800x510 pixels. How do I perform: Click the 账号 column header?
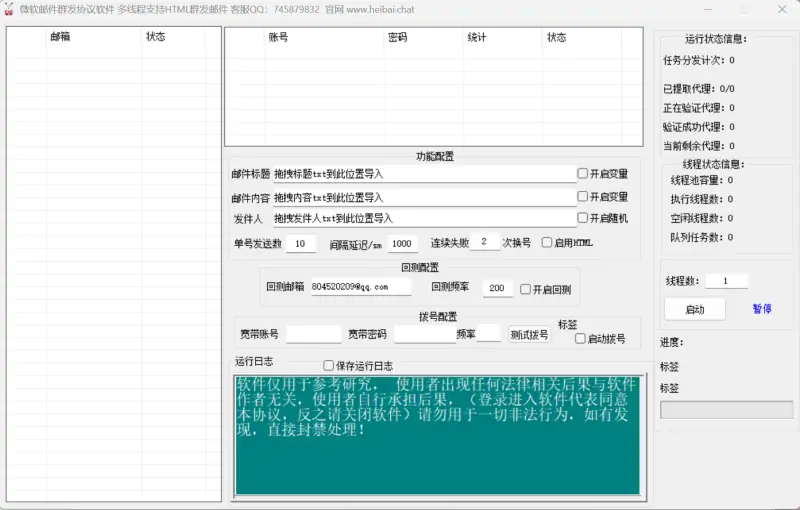[x=278, y=38]
